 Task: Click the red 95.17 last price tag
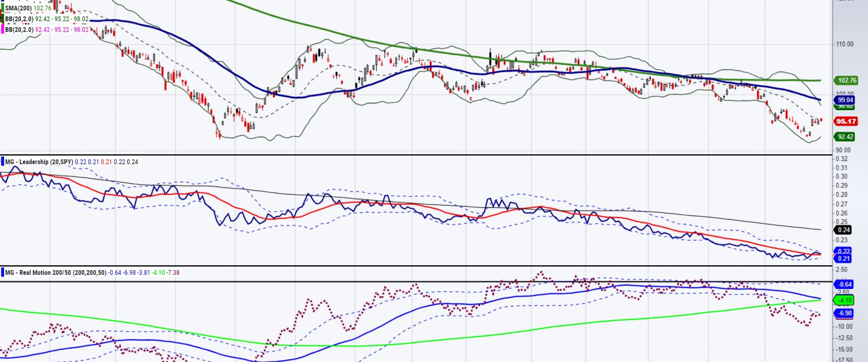point(846,121)
